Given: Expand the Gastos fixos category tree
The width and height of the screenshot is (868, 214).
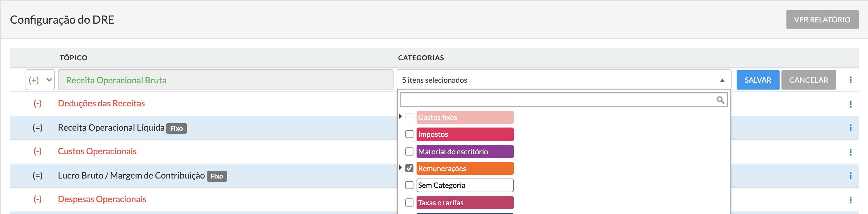Looking at the screenshot, I should [x=400, y=116].
